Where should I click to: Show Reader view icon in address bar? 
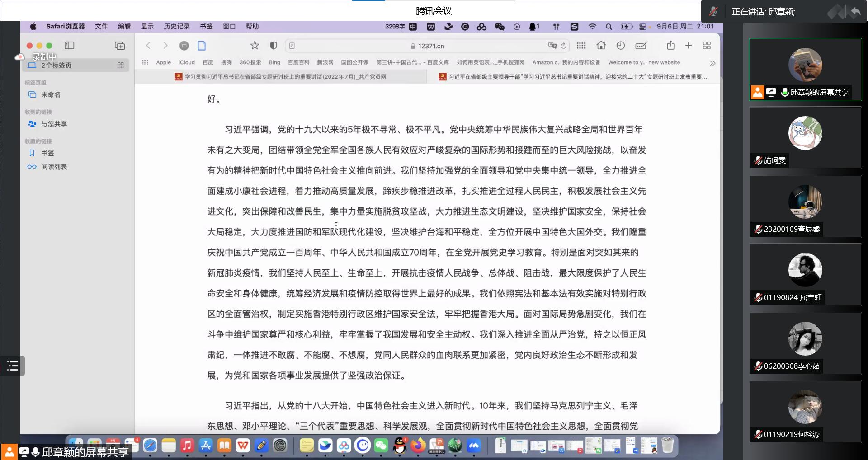[x=292, y=46]
